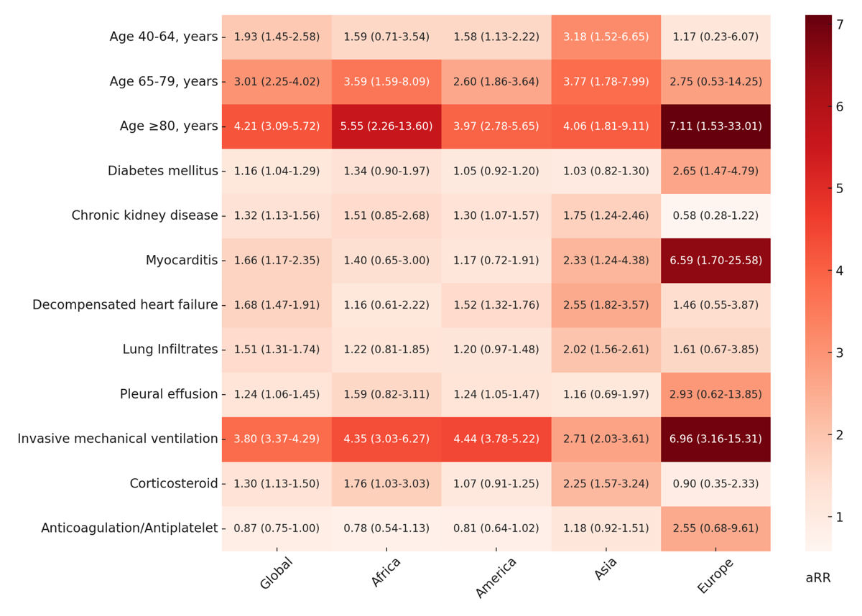
Task: Select the Global invasive mechanical ventilation cell
Action: [x=277, y=439]
